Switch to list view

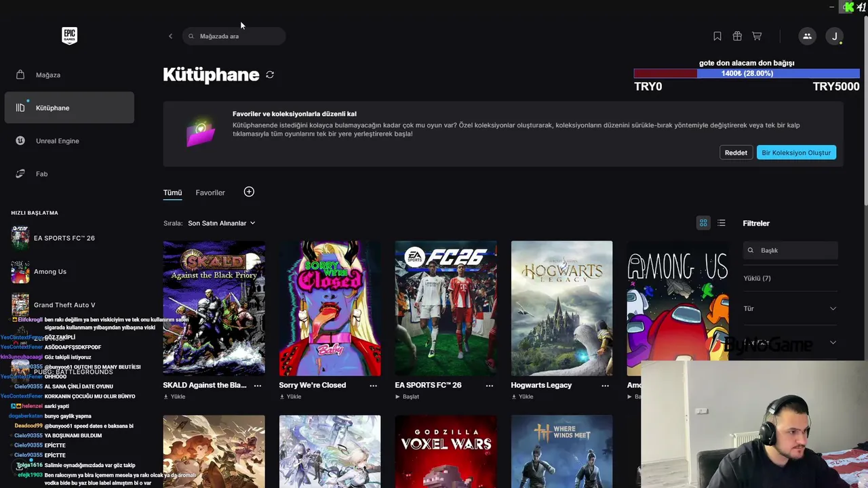point(722,223)
